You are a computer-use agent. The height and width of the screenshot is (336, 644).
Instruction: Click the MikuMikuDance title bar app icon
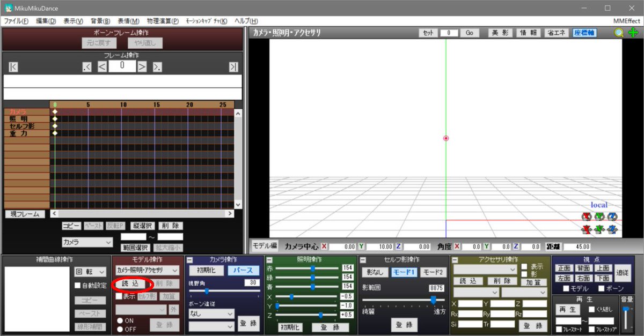click(8, 8)
